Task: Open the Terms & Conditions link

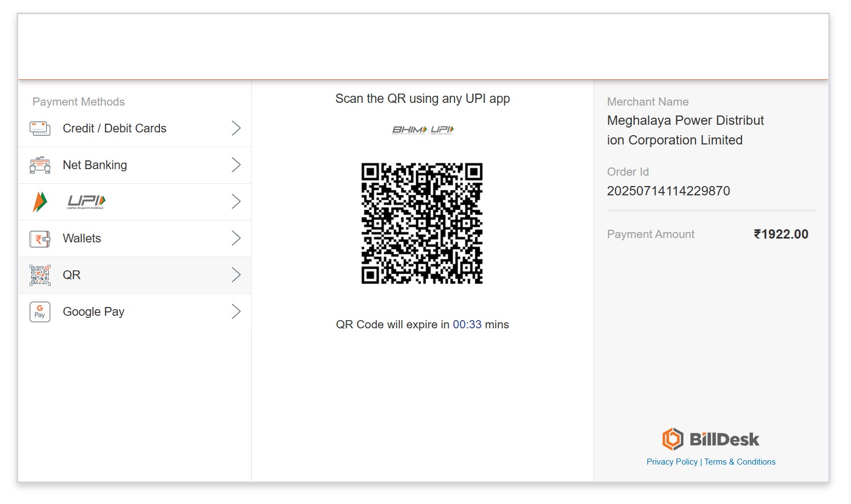Action: (740, 462)
